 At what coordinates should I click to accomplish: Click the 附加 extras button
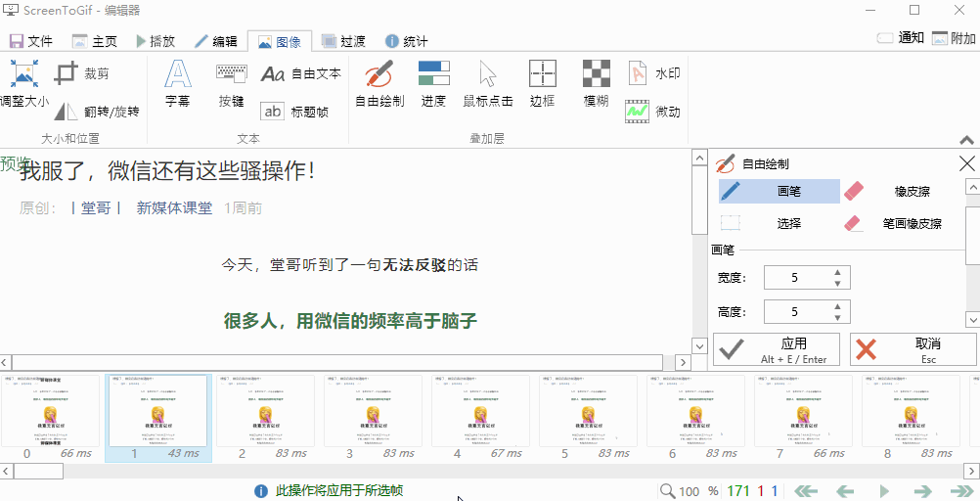954,38
